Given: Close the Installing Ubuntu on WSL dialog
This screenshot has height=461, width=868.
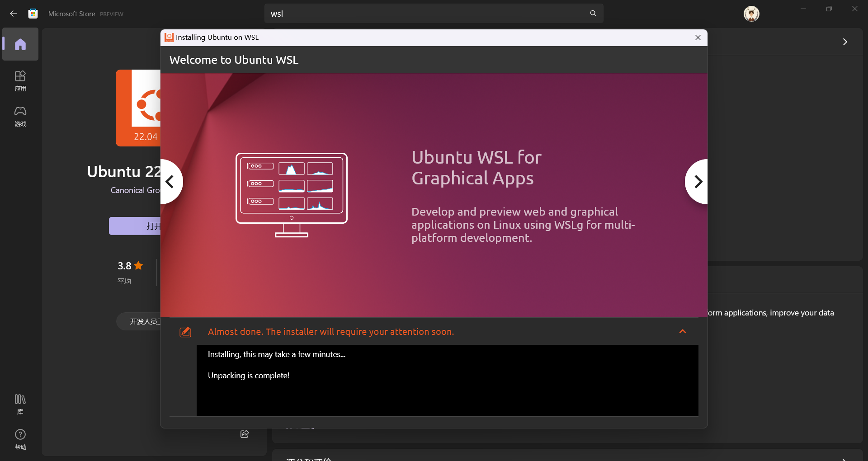Looking at the screenshot, I should 698,38.
